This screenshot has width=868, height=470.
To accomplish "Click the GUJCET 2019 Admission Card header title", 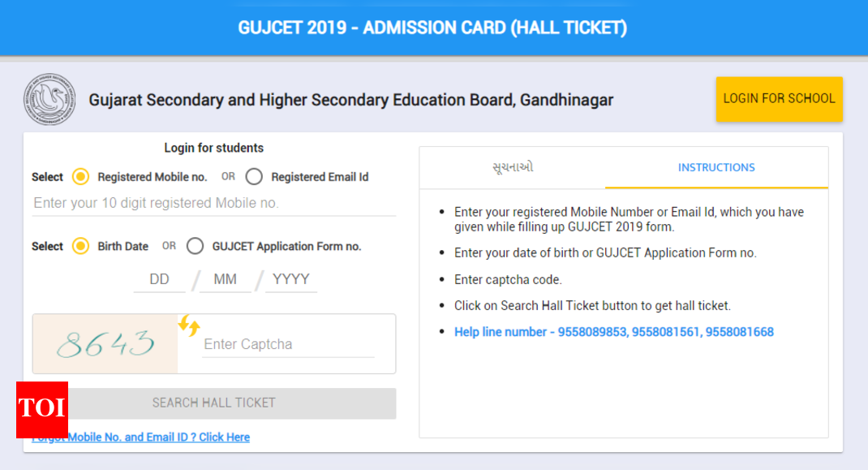I will 432,28.
